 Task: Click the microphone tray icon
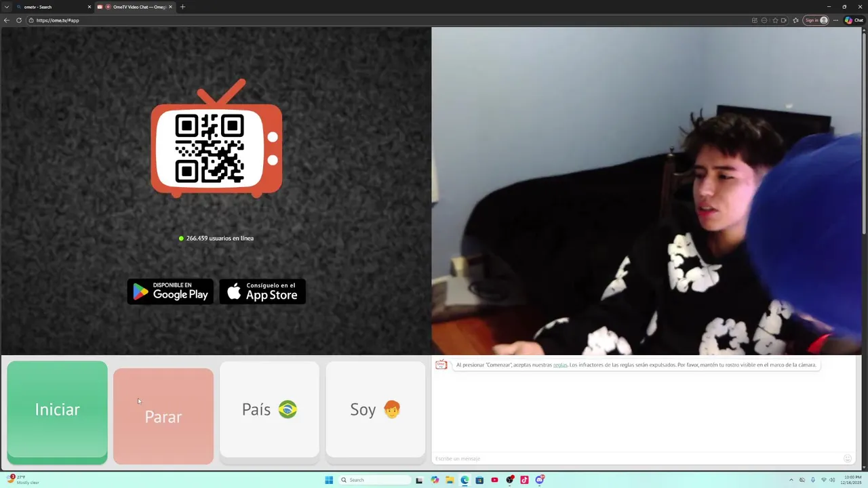pyautogui.click(x=813, y=480)
